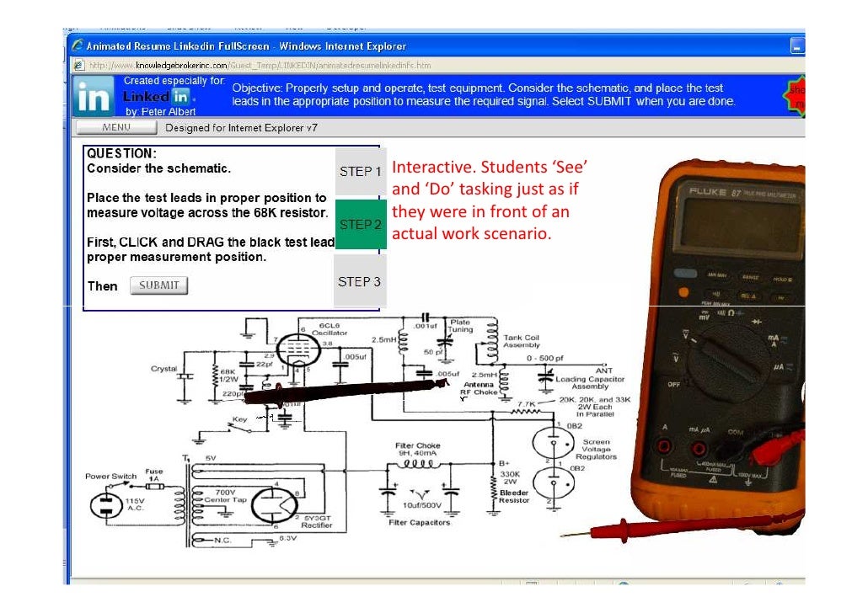The width and height of the screenshot is (868, 613).
Task: Click the 'Screen Voltage Regulators' label
Action: pyautogui.click(x=596, y=450)
